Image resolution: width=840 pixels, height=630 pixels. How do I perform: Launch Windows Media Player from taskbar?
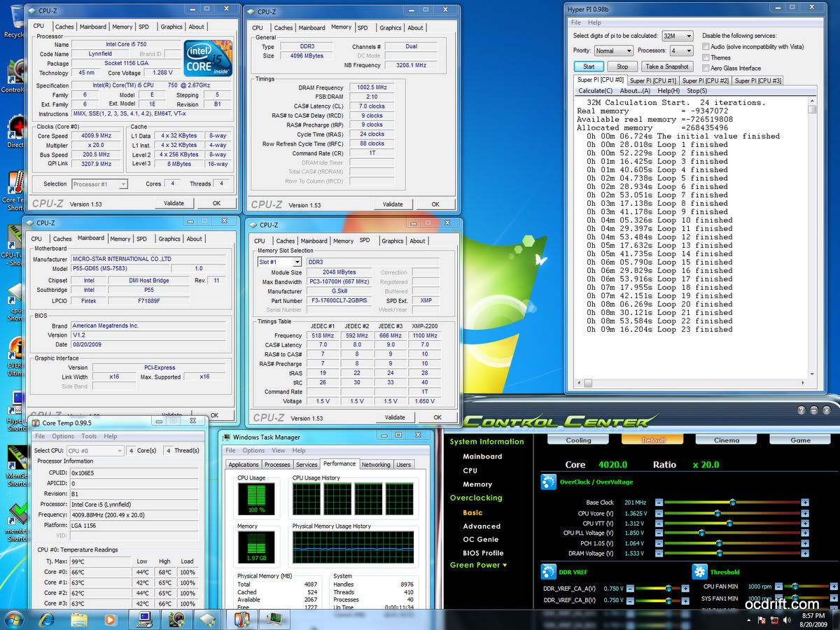pyautogui.click(x=110, y=619)
